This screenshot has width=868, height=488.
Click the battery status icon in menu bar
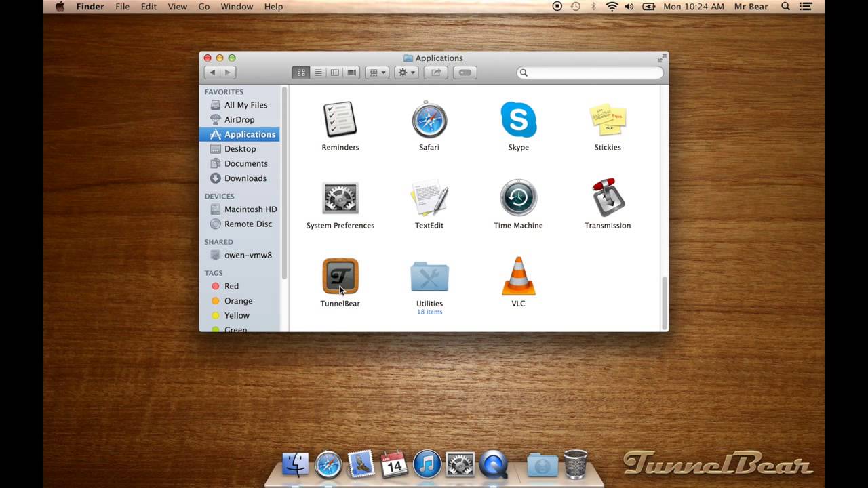point(649,7)
